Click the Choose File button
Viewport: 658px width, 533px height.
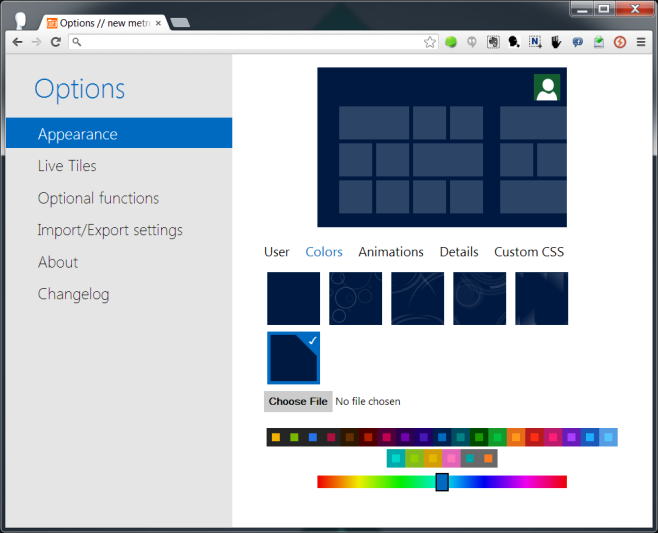[298, 401]
